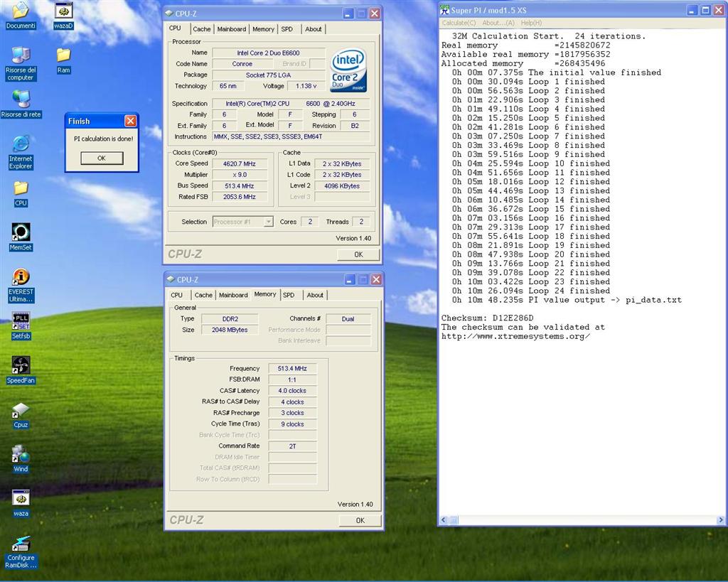
Task: Click the Core Speed 4620.7 MHz field
Action: [x=240, y=163]
